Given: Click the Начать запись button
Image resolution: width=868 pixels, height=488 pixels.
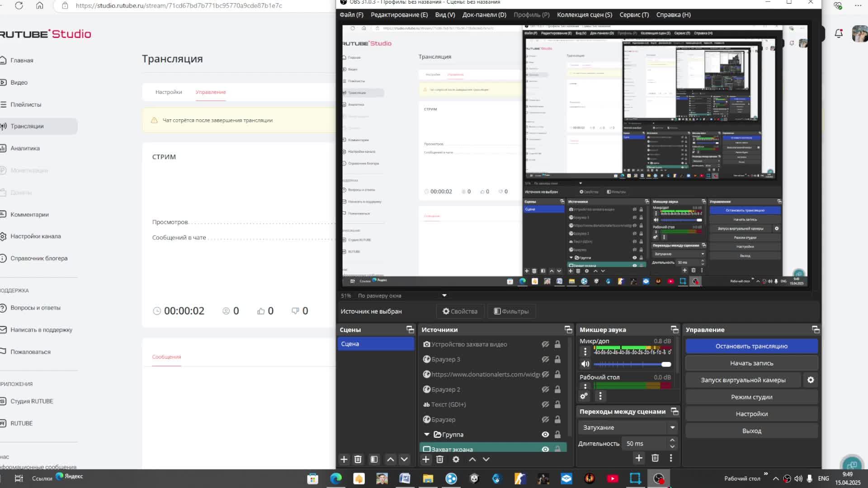Looking at the screenshot, I should coord(751,363).
